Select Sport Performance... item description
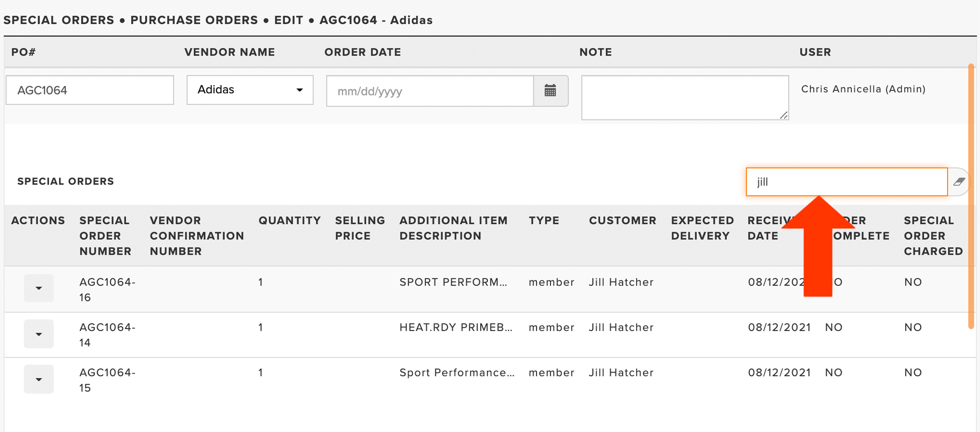 coord(457,373)
